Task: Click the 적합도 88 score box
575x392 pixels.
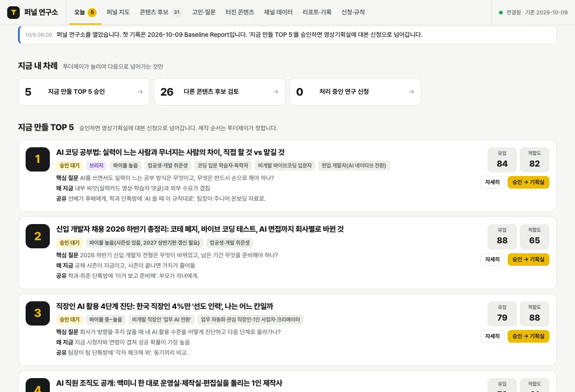Action: pos(535,314)
